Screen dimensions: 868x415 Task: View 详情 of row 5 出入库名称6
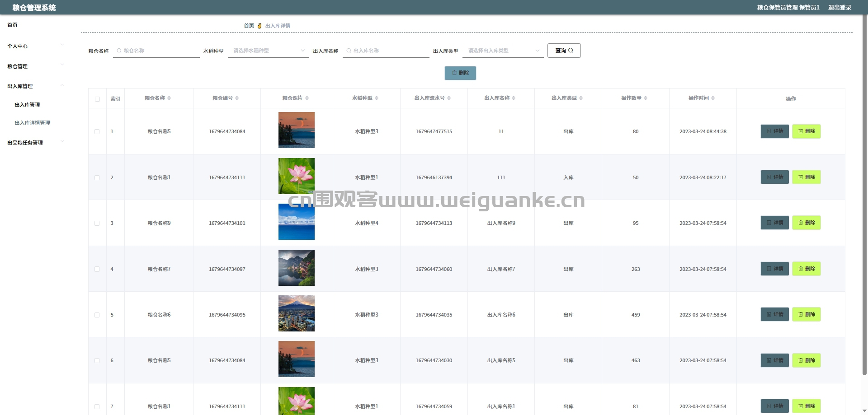click(775, 314)
